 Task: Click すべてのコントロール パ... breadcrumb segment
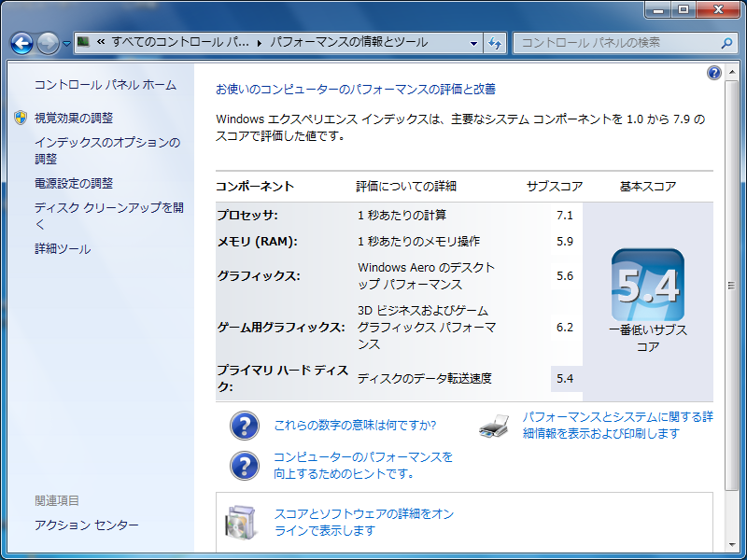(x=180, y=42)
